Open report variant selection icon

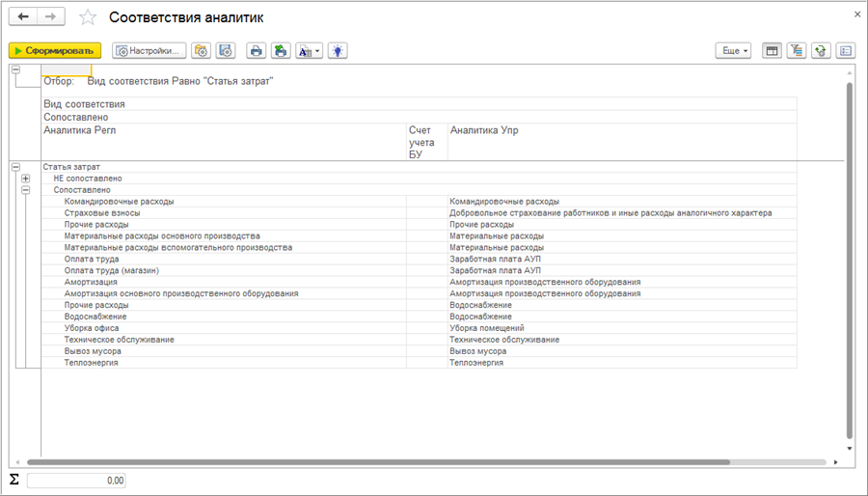[x=201, y=50]
